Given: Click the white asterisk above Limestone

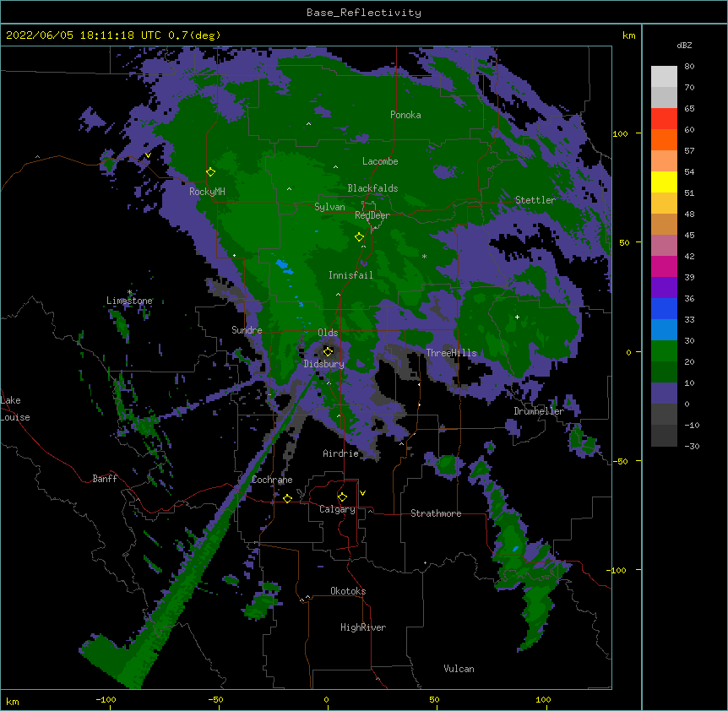Looking at the screenshot, I should tap(130, 292).
